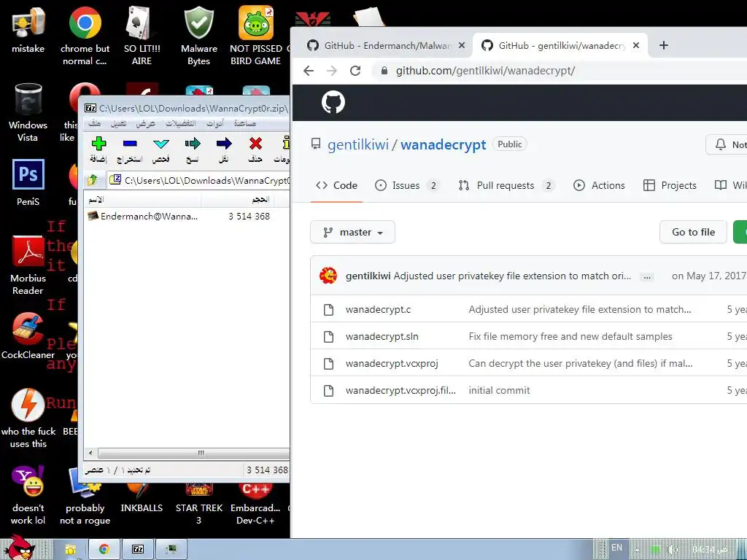Open the Pull requests tab
747x560 pixels.
pyautogui.click(x=507, y=185)
